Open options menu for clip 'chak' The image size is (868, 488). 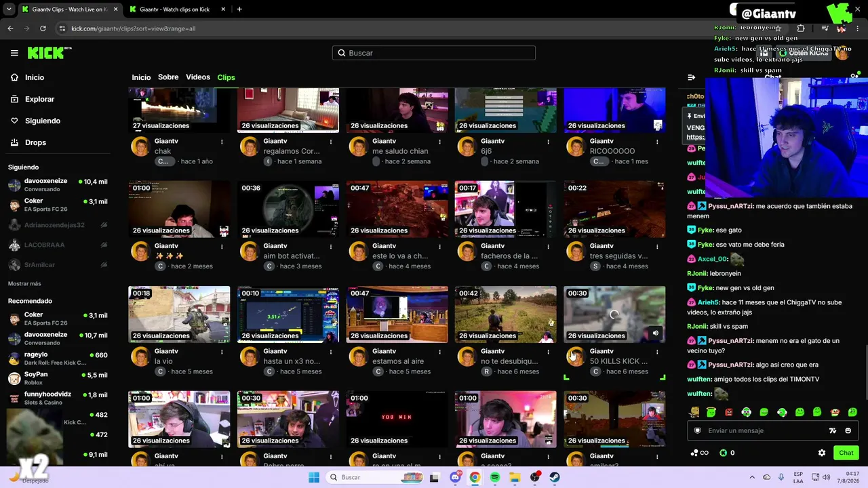click(x=222, y=142)
